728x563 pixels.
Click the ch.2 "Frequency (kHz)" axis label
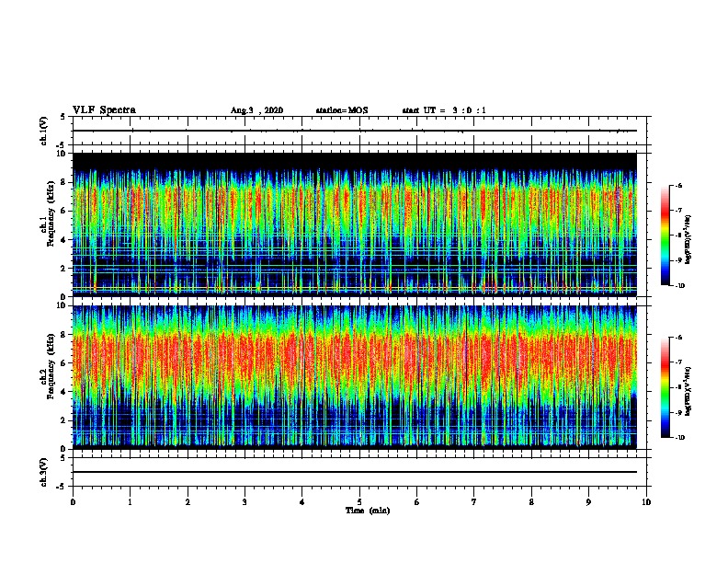(51, 366)
